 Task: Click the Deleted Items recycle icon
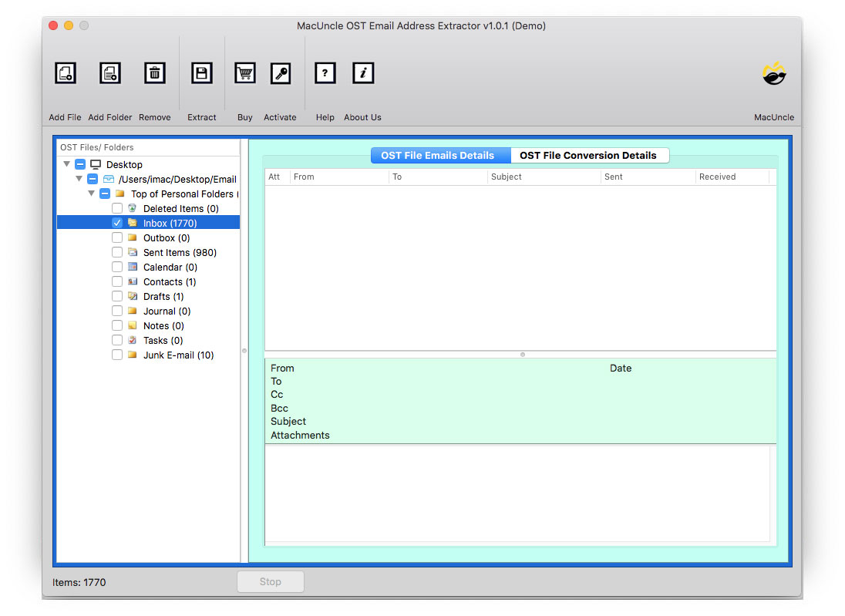click(x=132, y=208)
